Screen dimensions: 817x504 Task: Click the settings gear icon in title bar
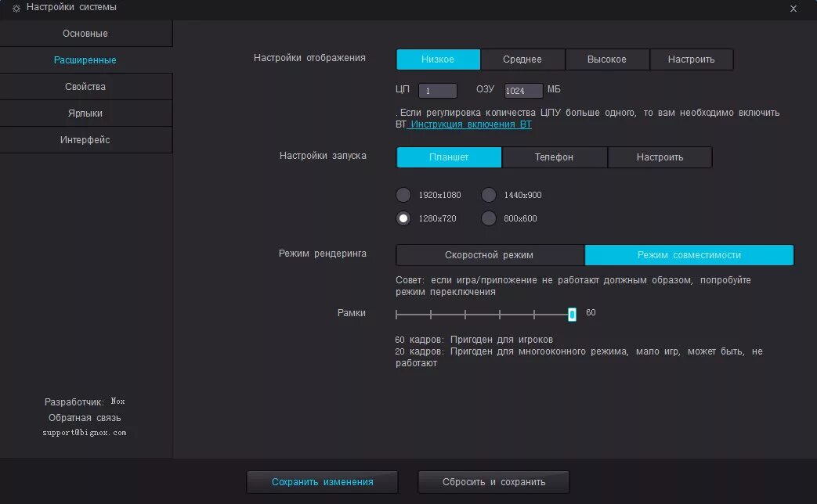click(16, 8)
